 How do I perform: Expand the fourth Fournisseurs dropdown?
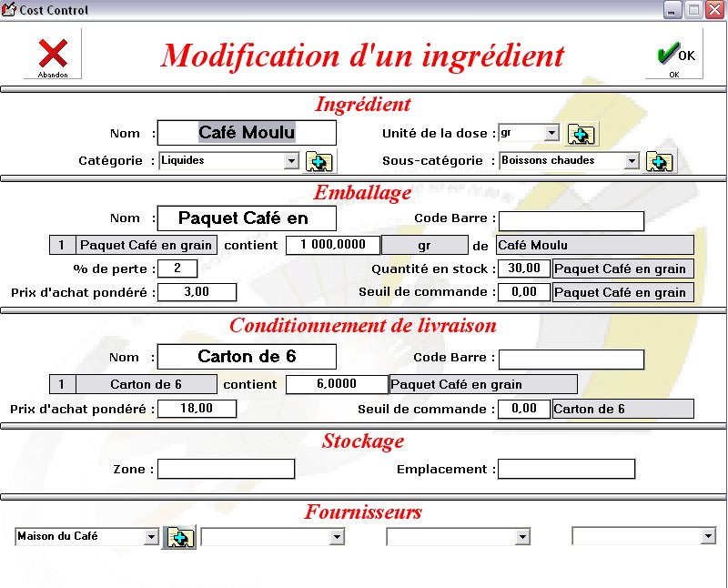[708, 538]
